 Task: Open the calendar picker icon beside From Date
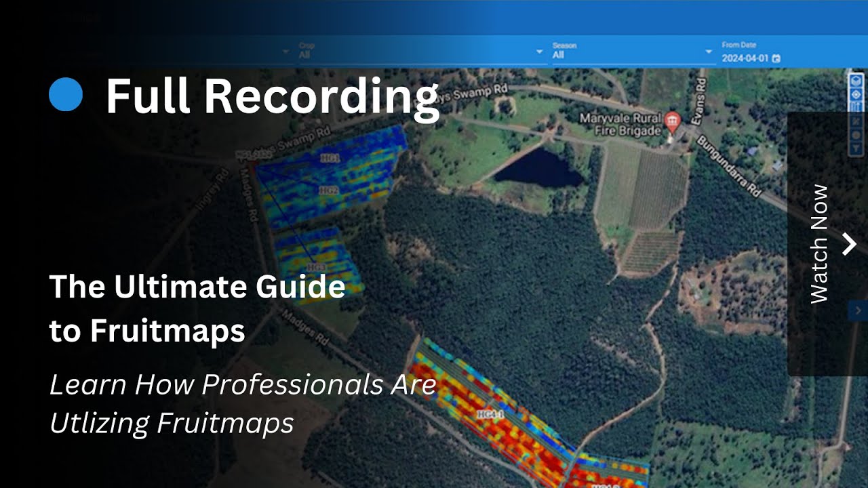776,59
